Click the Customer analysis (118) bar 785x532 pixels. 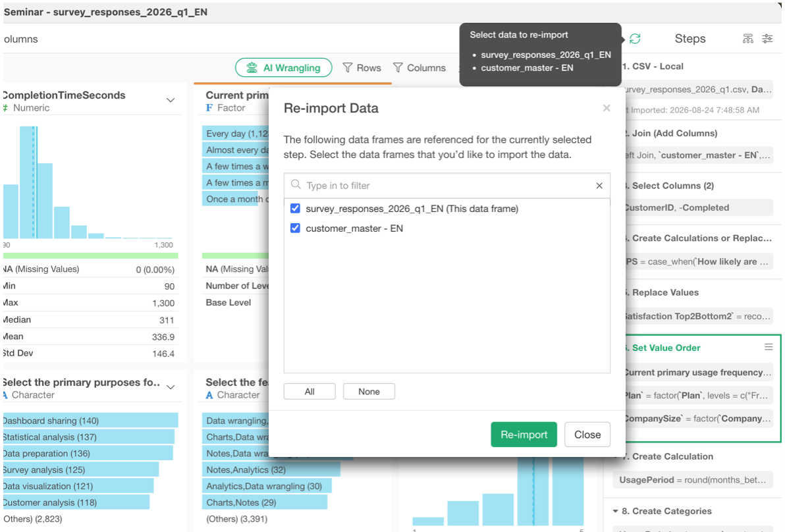coord(76,502)
